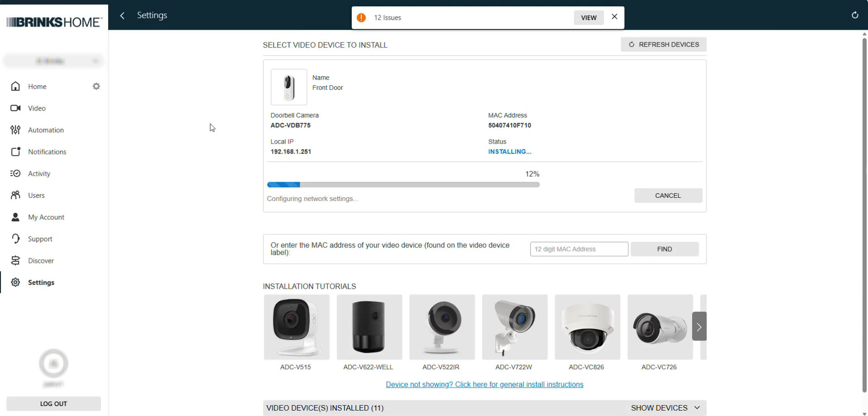Click the 12% progress value
Image resolution: width=868 pixels, height=416 pixels.
click(532, 174)
